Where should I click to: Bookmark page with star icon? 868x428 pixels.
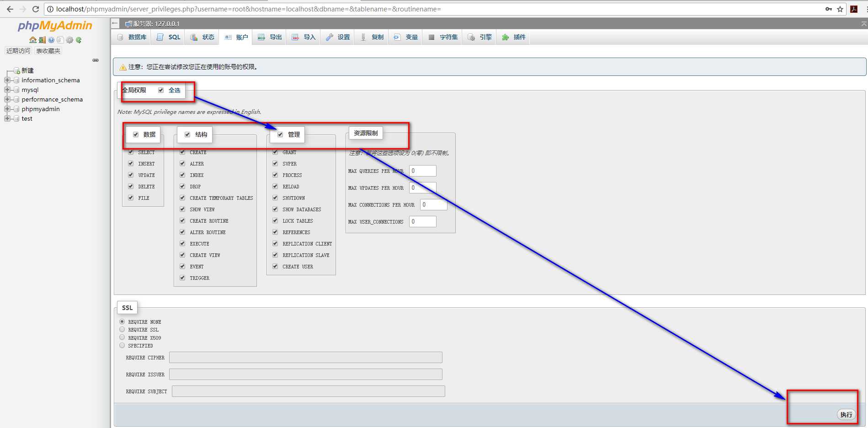[x=840, y=9]
